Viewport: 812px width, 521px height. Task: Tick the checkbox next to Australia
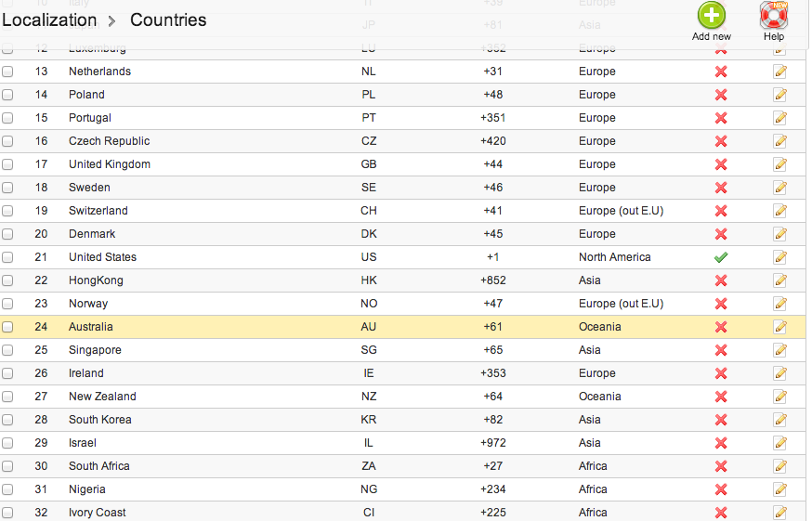[x=7, y=327]
